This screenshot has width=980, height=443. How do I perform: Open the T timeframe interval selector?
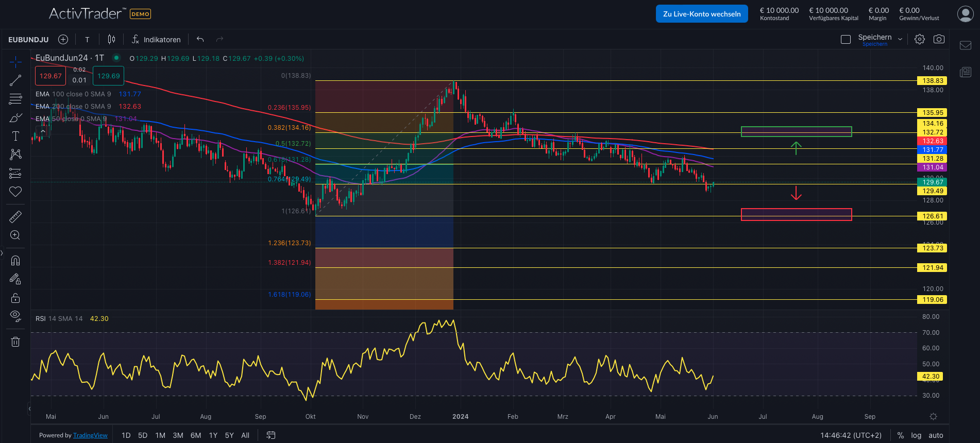(x=87, y=40)
